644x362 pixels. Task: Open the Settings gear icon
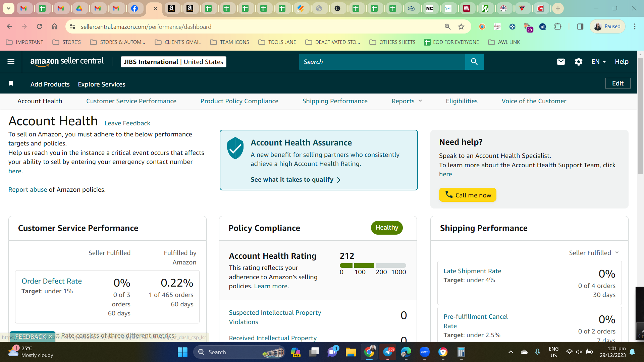click(578, 62)
